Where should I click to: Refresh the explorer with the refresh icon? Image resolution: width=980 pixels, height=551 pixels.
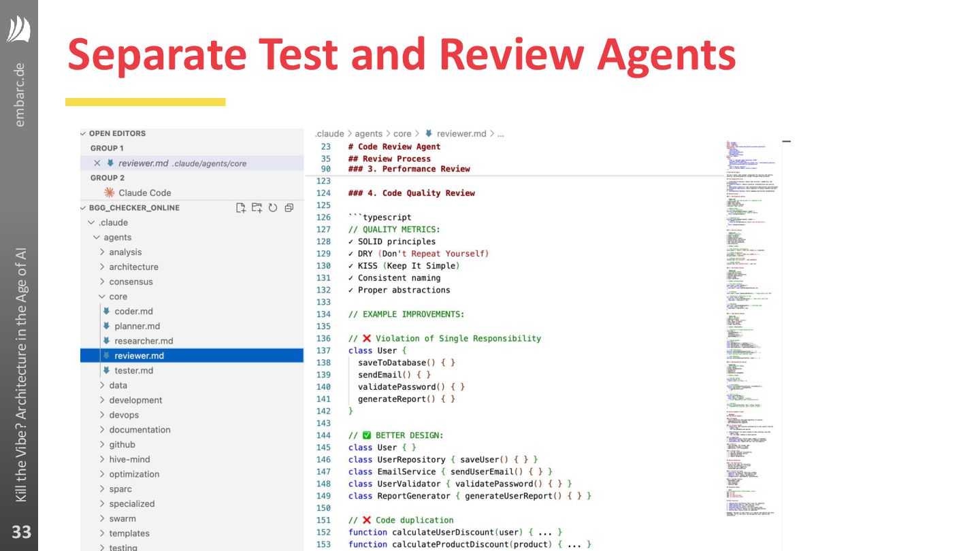pos(273,207)
